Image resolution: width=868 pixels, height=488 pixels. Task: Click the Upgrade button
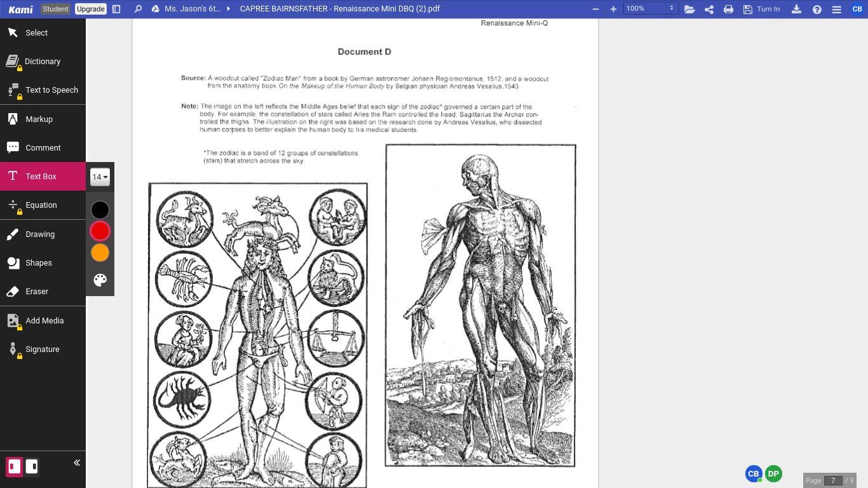(x=90, y=9)
